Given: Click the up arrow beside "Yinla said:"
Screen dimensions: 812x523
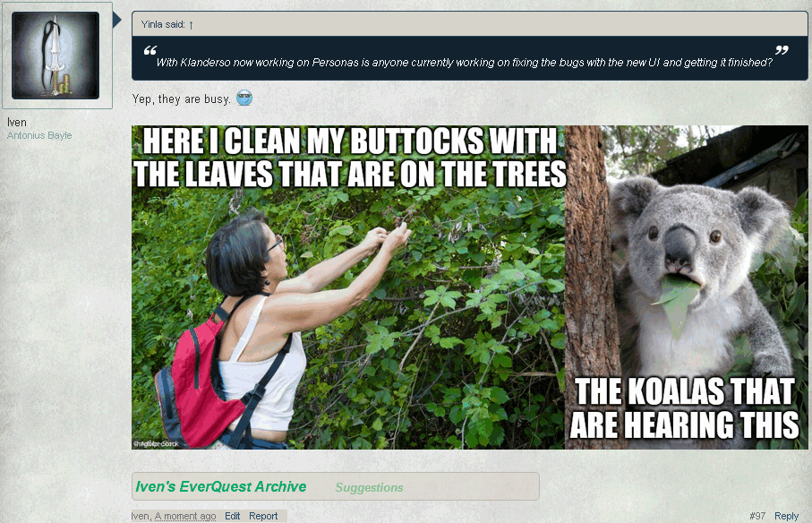Looking at the screenshot, I should pyautogui.click(x=191, y=25).
